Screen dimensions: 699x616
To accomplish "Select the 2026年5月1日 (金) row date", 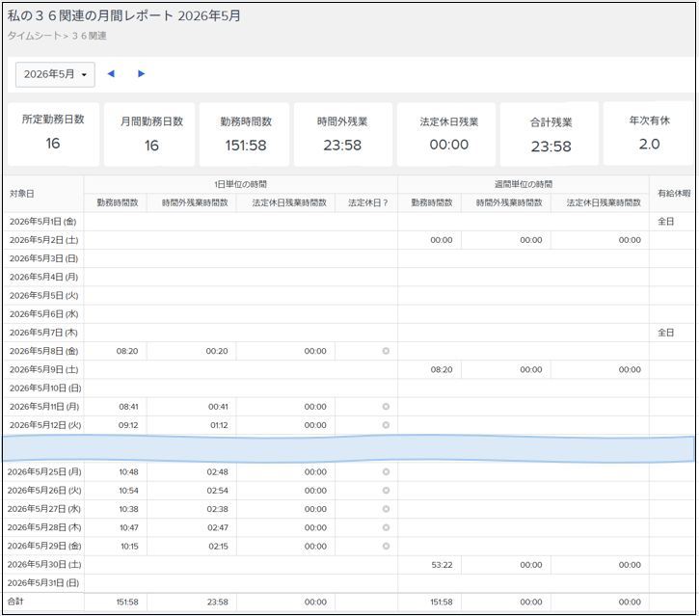I will click(x=42, y=222).
